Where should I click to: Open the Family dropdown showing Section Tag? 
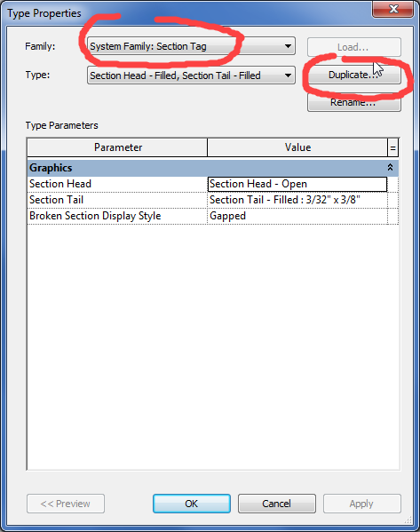191,46
